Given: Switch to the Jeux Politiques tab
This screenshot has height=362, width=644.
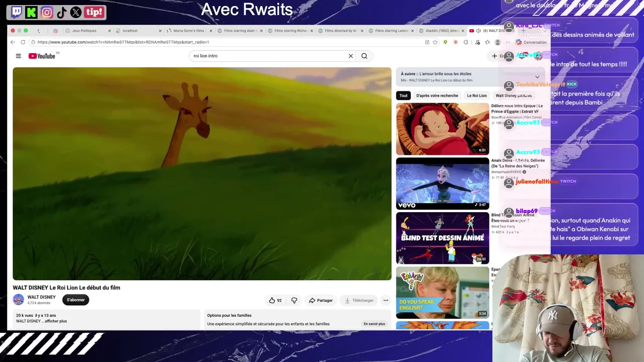Looking at the screenshot, I should click(x=87, y=31).
